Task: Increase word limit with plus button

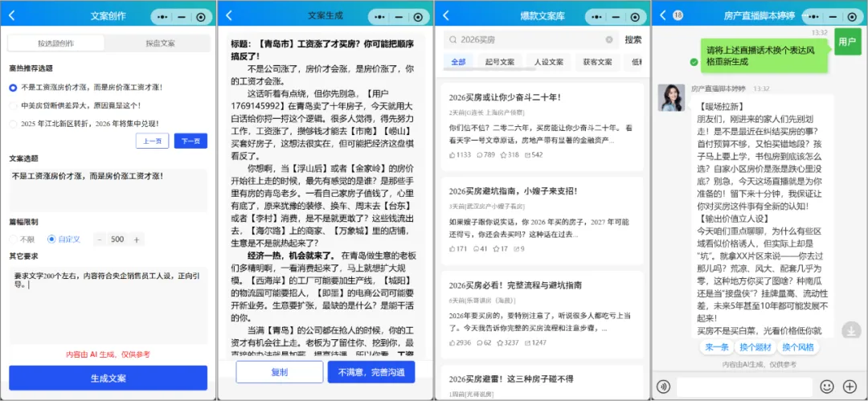Action: coord(136,239)
